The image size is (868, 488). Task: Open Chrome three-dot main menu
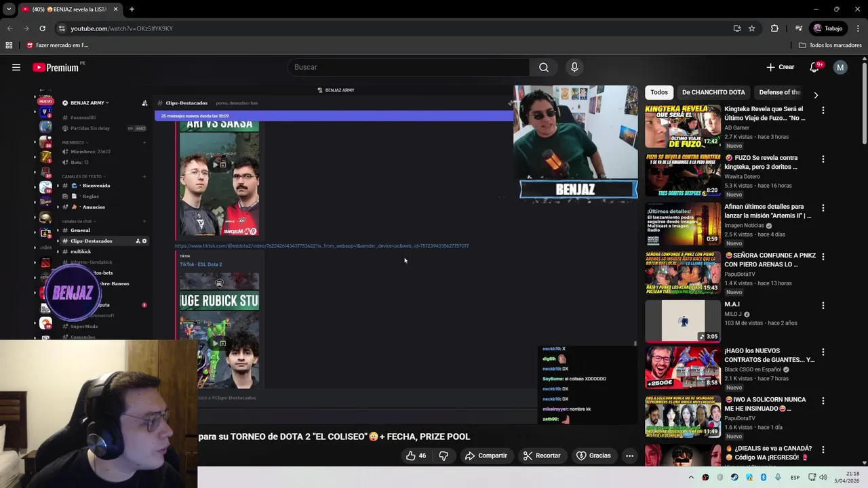point(858,28)
